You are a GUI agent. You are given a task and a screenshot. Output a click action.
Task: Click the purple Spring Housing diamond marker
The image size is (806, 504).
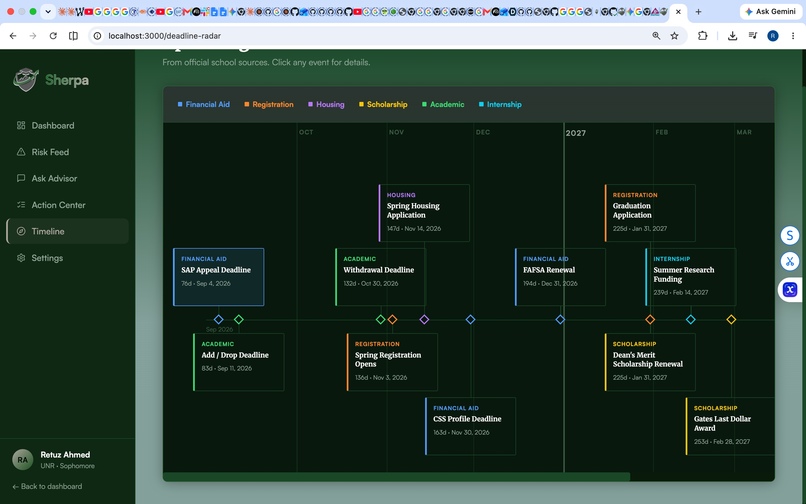pyautogui.click(x=424, y=319)
